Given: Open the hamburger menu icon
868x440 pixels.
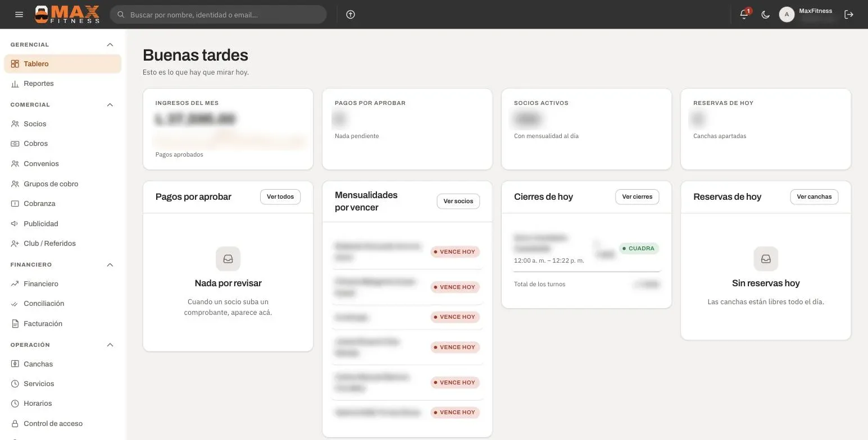Looking at the screenshot, I should tap(19, 15).
